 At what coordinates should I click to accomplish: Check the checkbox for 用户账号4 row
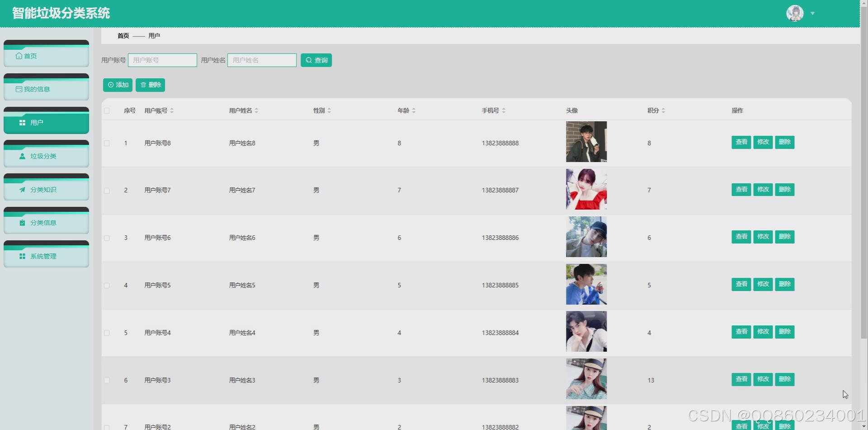pos(107,333)
